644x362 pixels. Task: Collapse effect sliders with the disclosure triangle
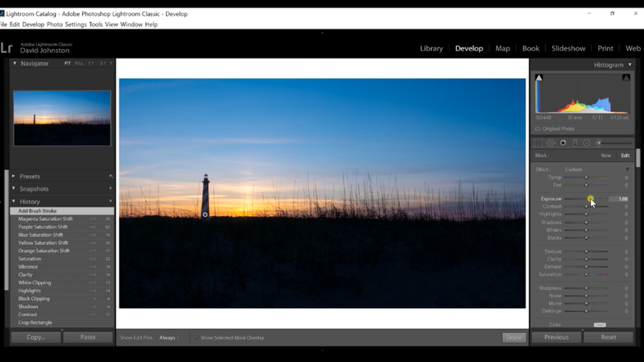click(627, 169)
